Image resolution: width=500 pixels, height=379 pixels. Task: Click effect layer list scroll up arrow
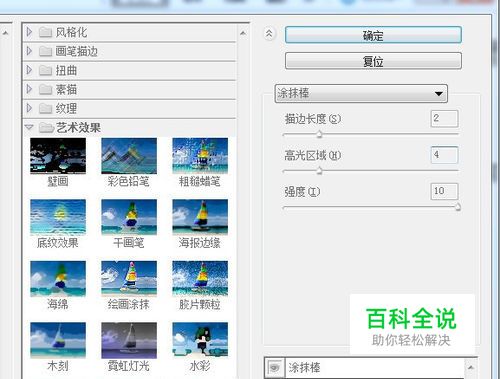[471, 367]
